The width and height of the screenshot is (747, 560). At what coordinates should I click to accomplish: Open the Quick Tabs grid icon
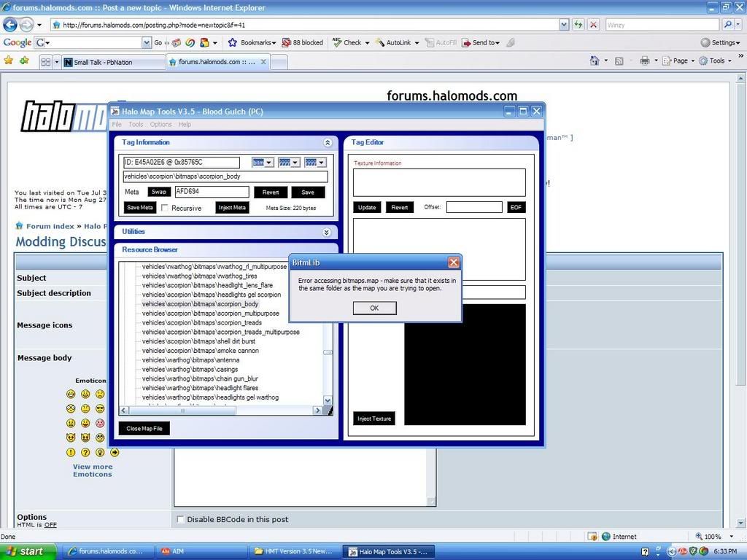pos(46,62)
